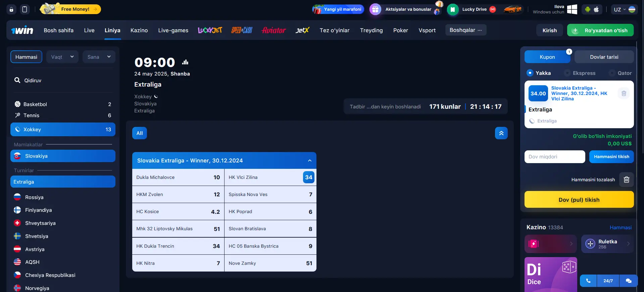
Task: Click the Hammasini tikish button
Action: (x=611, y=157)
